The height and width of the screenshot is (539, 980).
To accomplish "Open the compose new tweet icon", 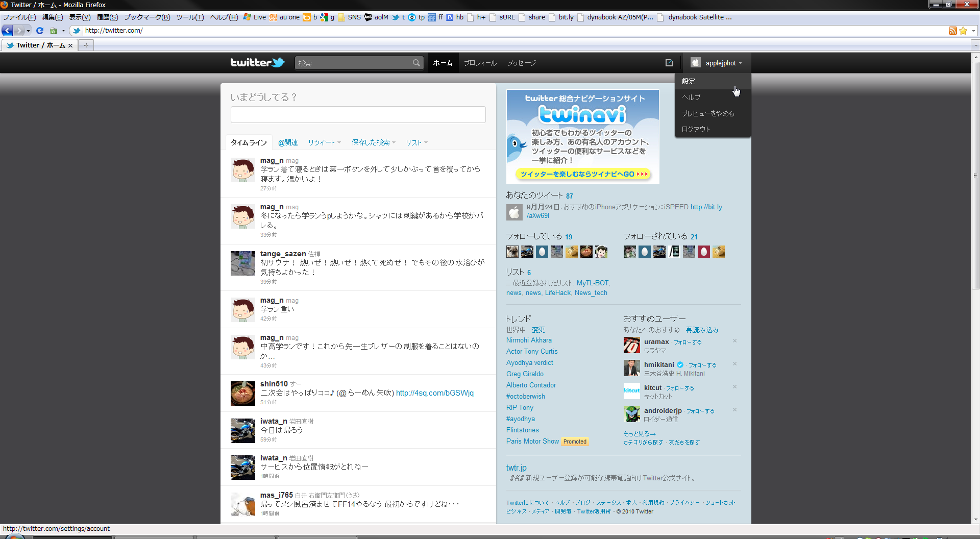I will point(669,63).
